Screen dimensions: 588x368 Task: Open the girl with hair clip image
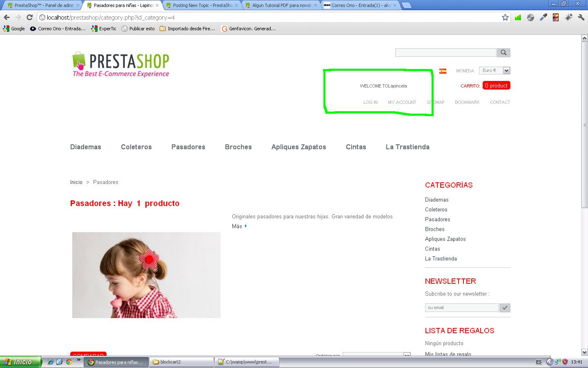[x=146, y=275]
